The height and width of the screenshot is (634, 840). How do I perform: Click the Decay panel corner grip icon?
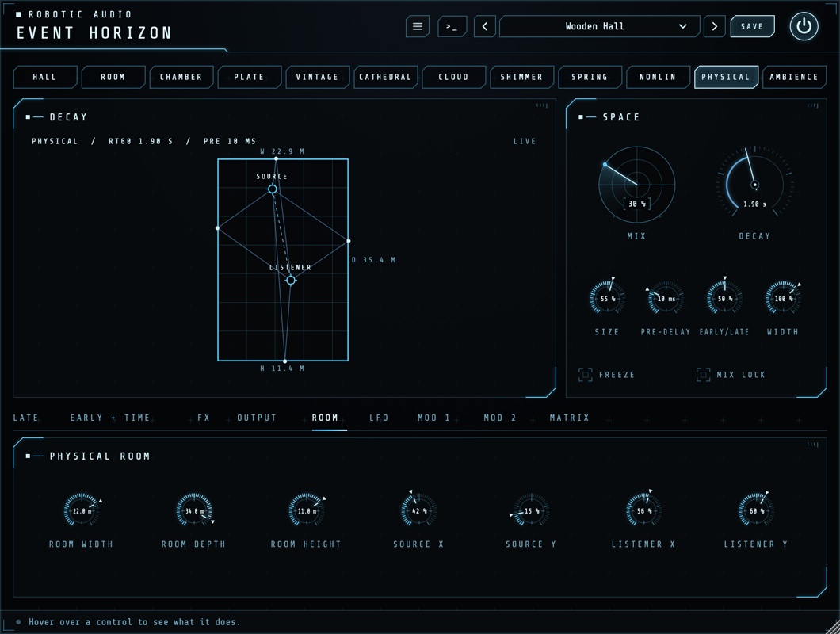[542, 105]
